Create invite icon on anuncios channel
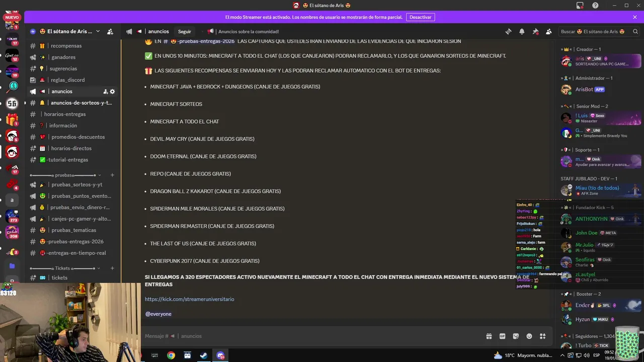Image resolution: width=644 pixels, height=362 pixels. click(x=105, y=92)
